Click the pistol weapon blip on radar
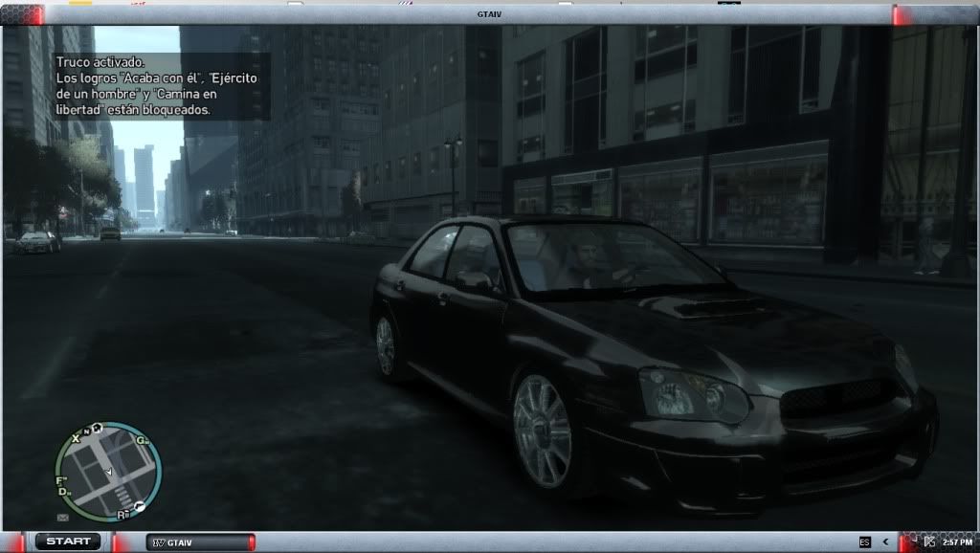 (x=140, y=505)
